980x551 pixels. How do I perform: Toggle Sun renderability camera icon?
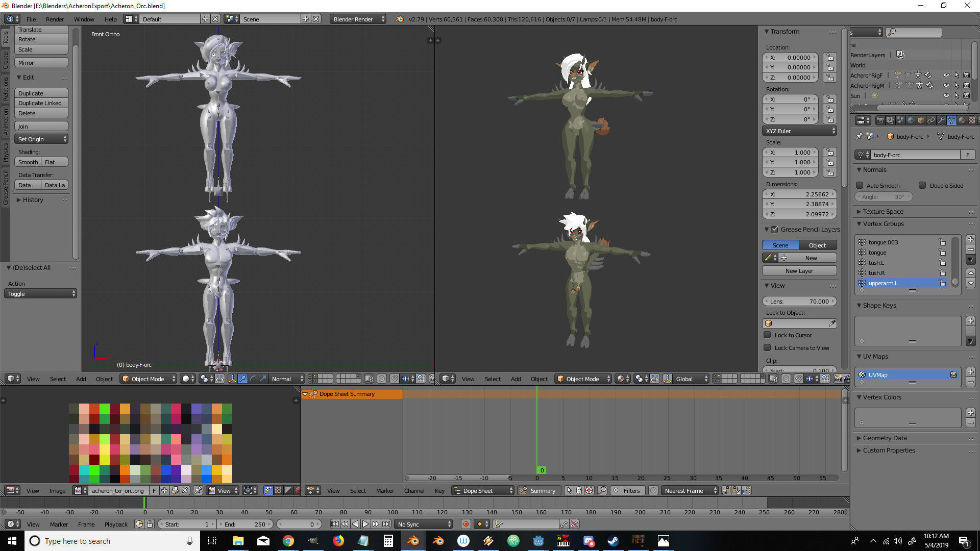[966, 95]
